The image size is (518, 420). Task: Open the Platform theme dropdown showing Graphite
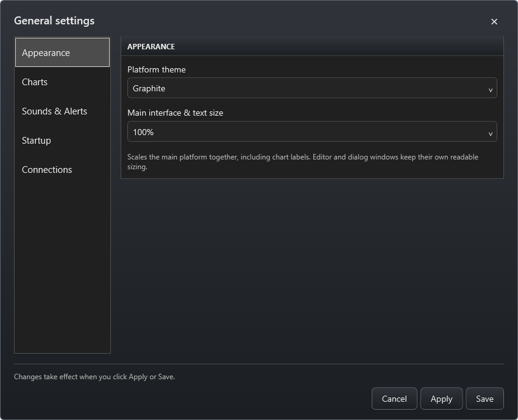coord(312,88)
